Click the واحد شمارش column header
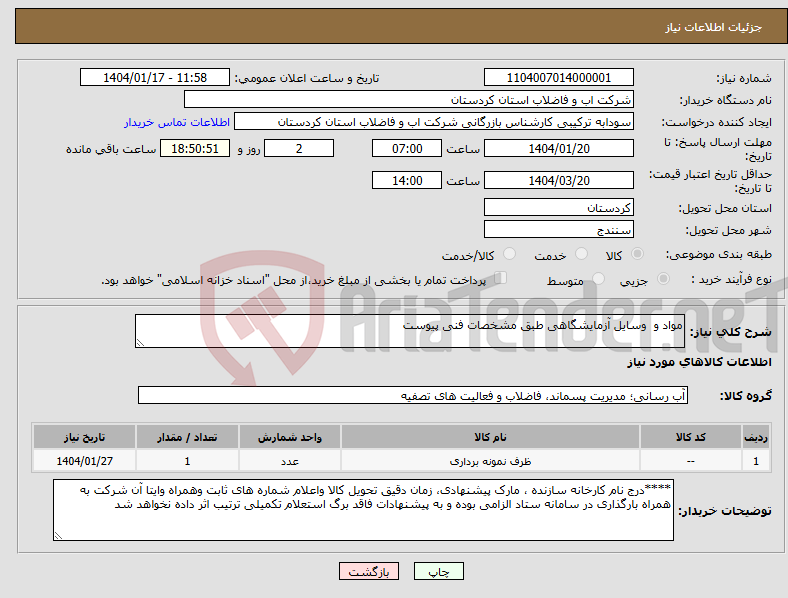The width and height of the screenshot is (788, 598). point(290,437)
